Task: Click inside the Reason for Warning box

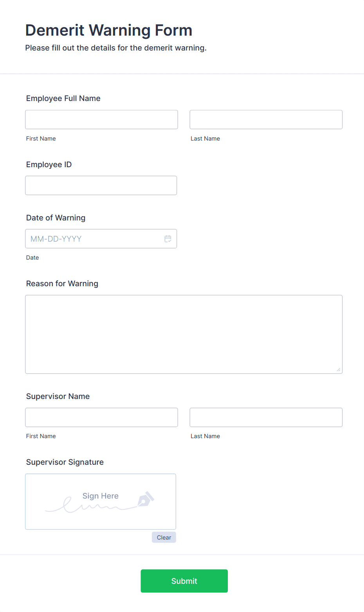Action: click(x=184, y=334)
